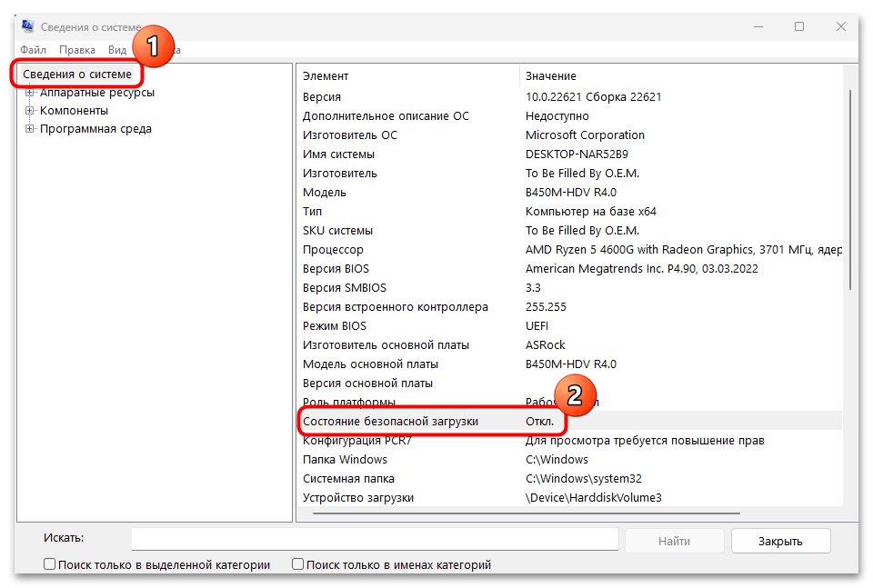Maximize the Сведения о системе window
The width and height of the screenshot is (873, 588).
(799, 26)
